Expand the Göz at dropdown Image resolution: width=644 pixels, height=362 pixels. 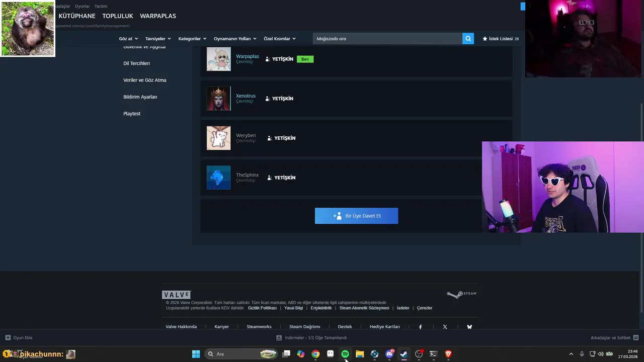click(128, 39)
